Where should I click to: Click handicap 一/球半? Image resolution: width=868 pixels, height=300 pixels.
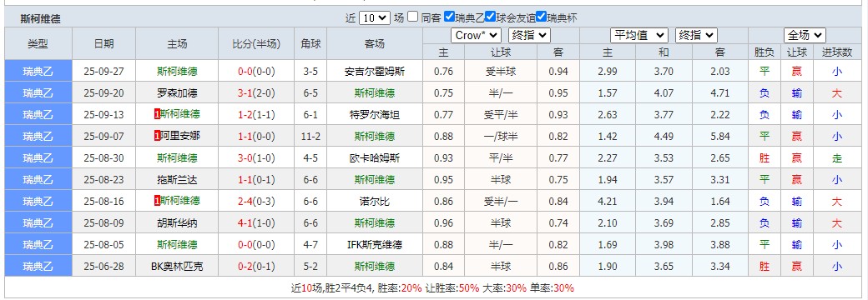pos(501,136)
